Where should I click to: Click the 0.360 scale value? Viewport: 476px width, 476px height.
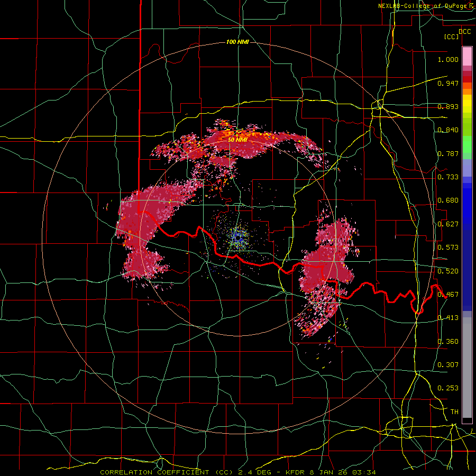point(448,342)
